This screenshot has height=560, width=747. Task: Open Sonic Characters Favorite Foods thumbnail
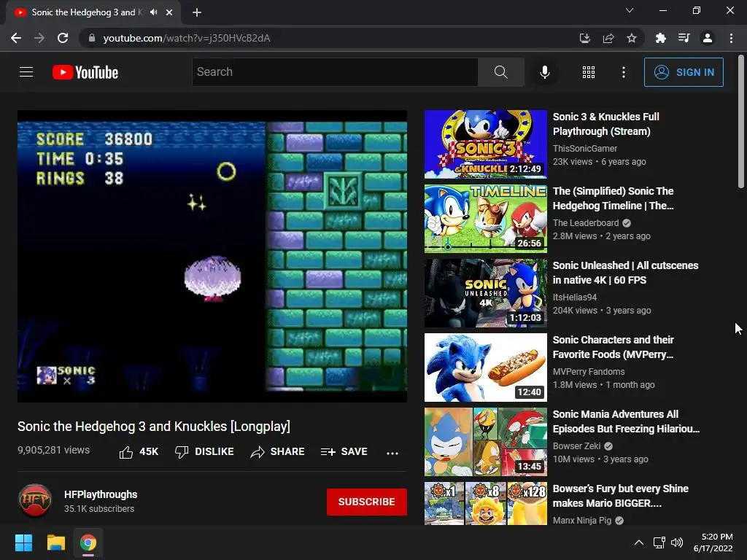(x=485, y=367)
